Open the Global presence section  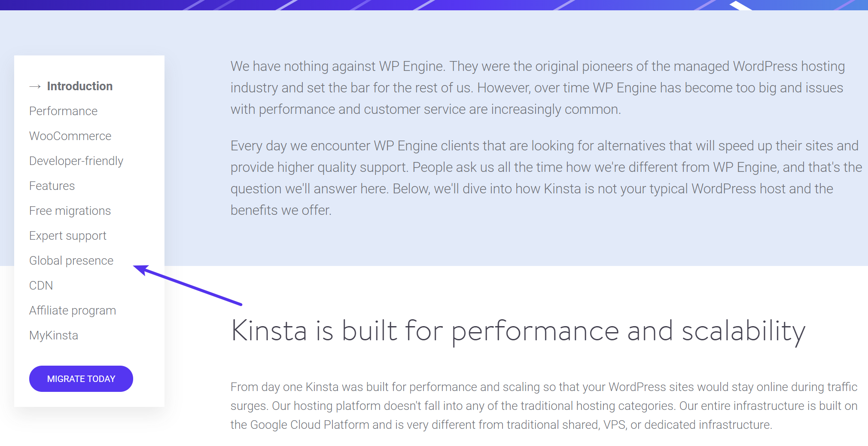(x=71, y=260)
